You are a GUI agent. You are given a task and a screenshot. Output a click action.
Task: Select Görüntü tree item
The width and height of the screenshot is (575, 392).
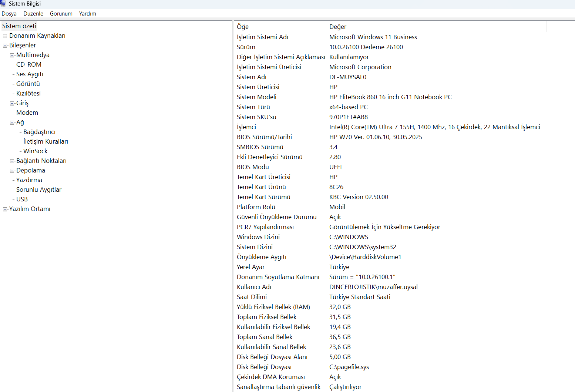[x=28, y=84]
